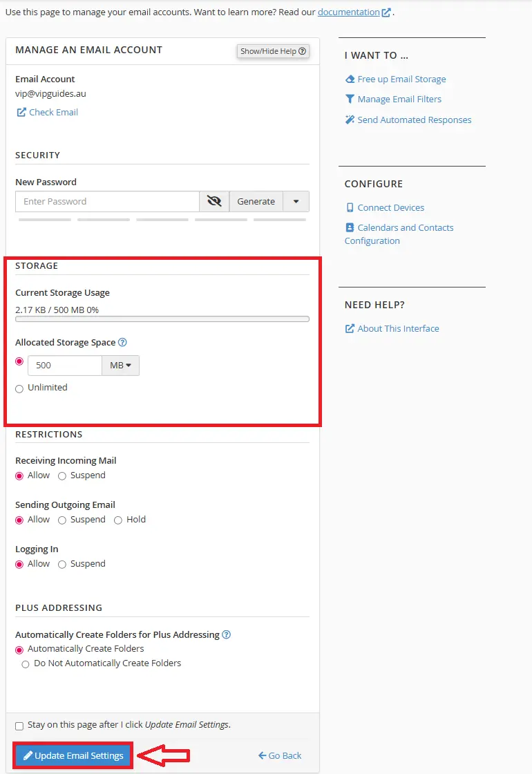The width and height of the screenshot is (532, 774).
Task: Generate a random password
Action: [256, 201]
